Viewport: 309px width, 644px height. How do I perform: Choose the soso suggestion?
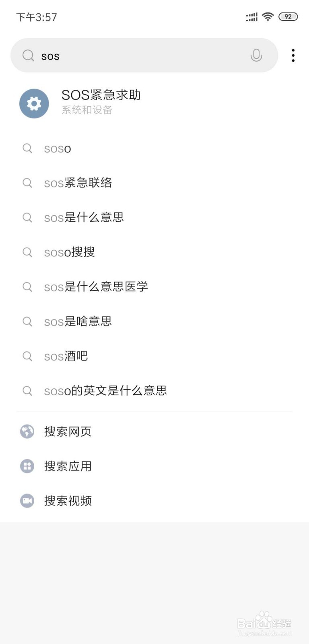click(x=58, y=149)
